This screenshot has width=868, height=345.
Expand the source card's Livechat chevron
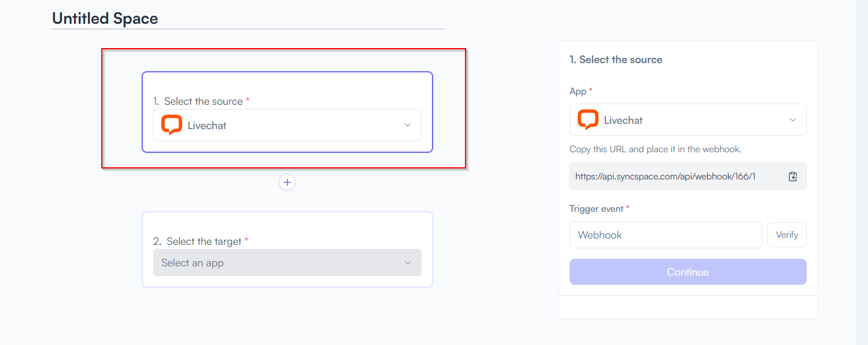[x=408, y=125]
